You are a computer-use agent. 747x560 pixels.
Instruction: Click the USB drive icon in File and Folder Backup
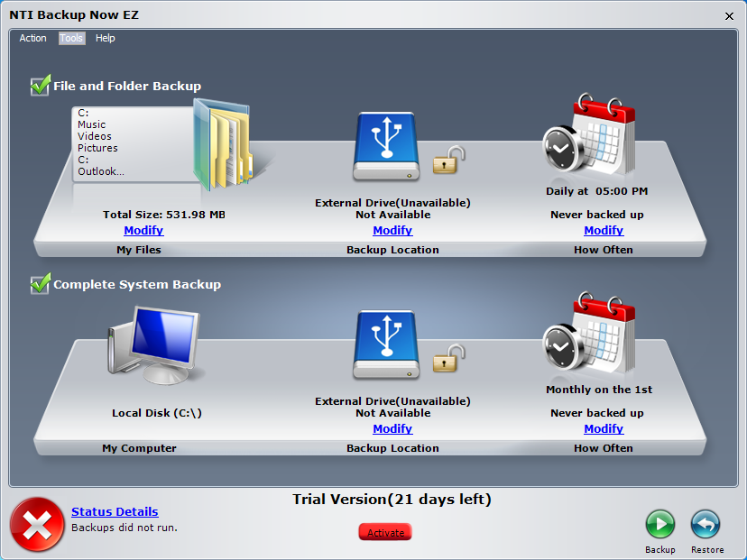click(386, 146)
